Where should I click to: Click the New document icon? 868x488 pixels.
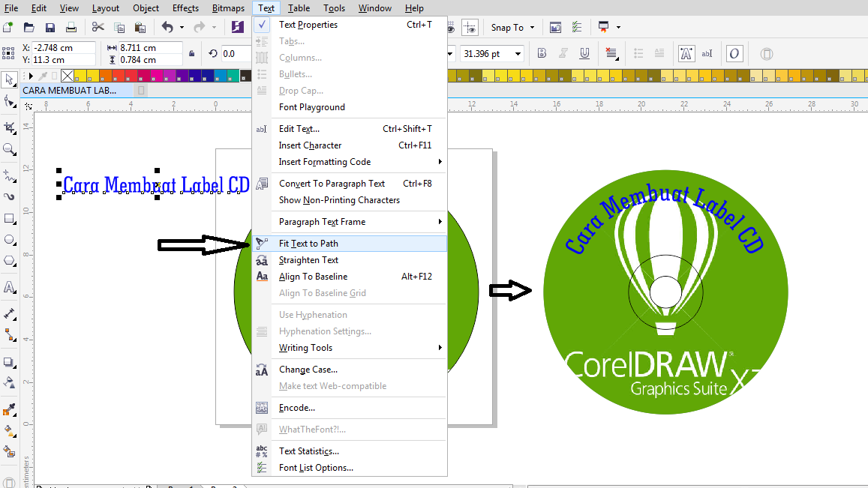(x=8, y=27)
